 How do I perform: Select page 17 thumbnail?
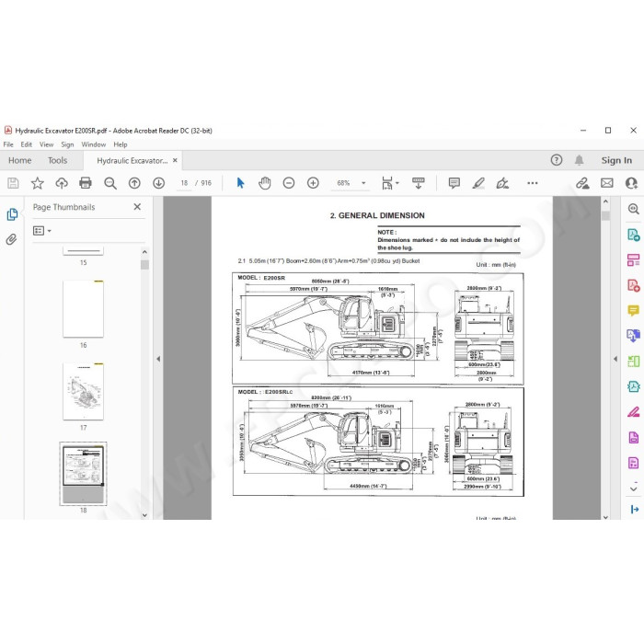coord(84,391)
